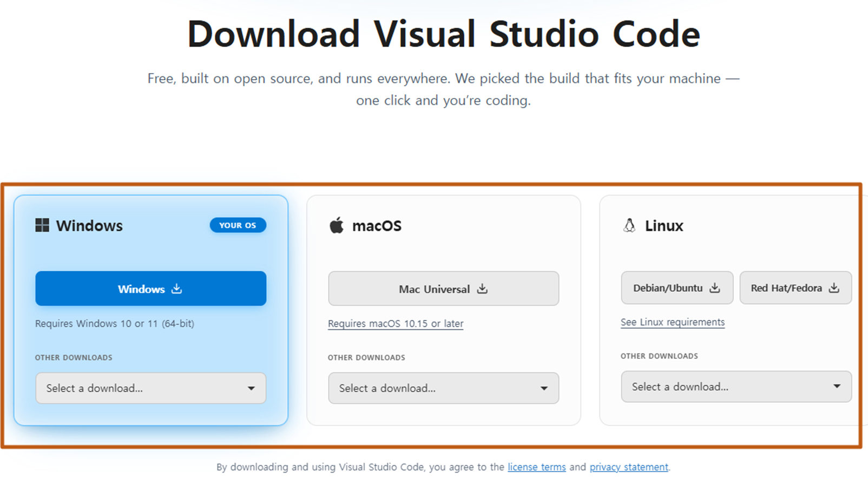Open the macOS 10.15 requirements link

tap(396, 324)
